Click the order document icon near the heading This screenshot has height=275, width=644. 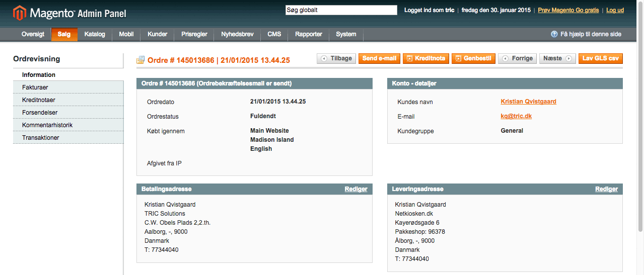140,60
